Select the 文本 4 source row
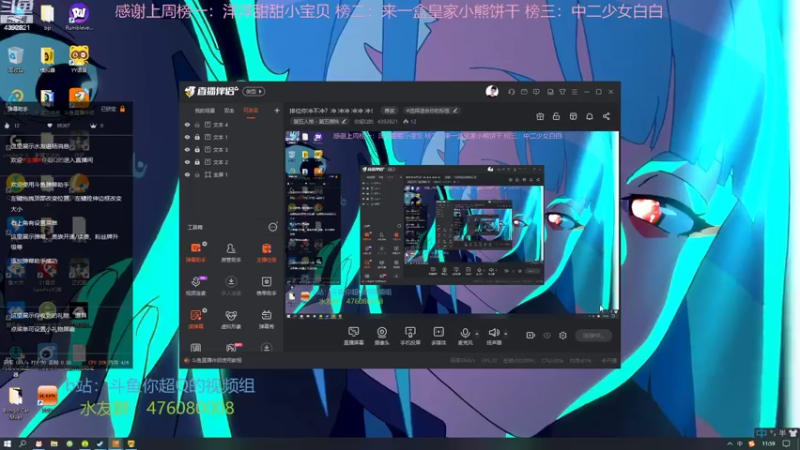Image resolution: width=800 pixels, height=450 pixels. (x=232, y=124)
